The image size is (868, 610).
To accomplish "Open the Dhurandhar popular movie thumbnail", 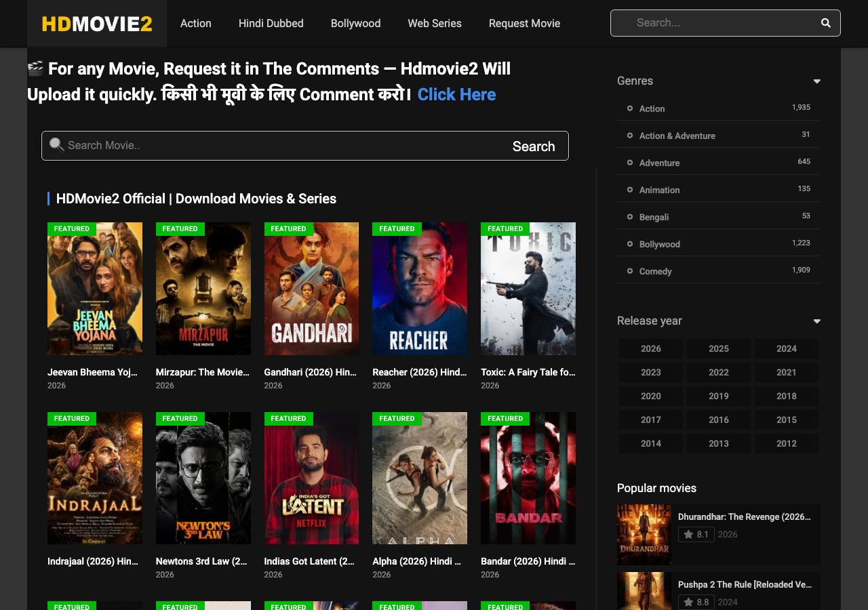I will (x=644, y=535).
